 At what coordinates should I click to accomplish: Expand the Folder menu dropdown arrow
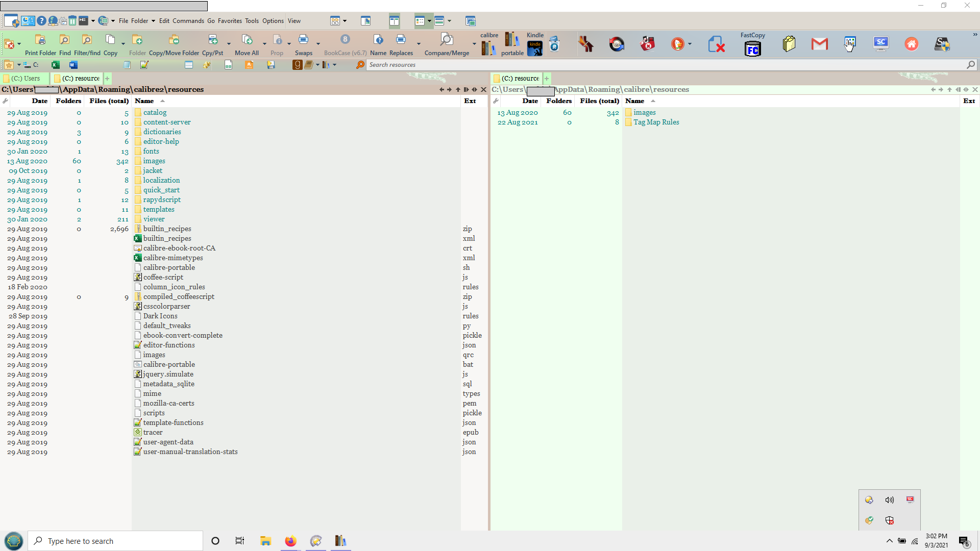click(x=153, y=21)
